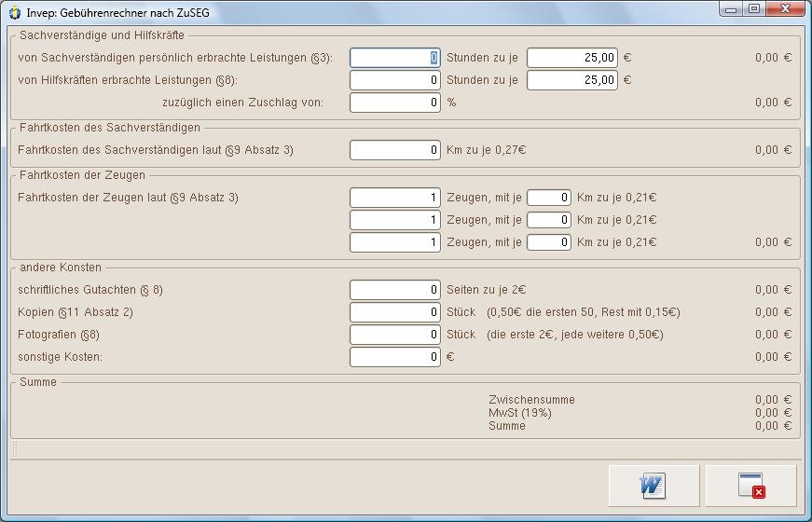Click the Hilfskräfte hourly rate field

(x=572, y=80)
